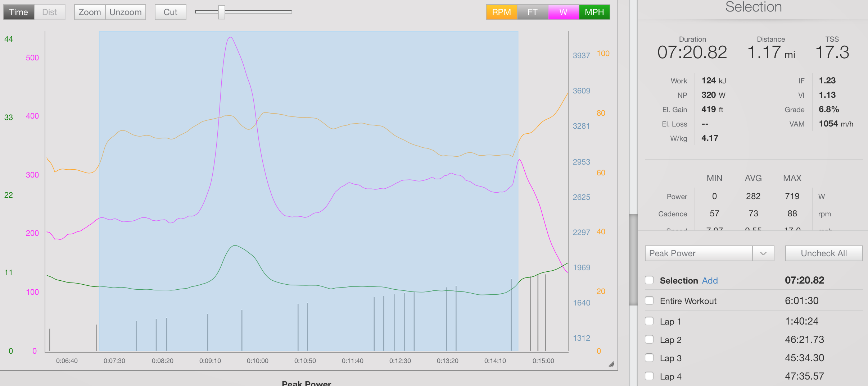The width and height of the screenshot is (868, 386).
Task: Click the Add link next to Selection
Action: point(710,281)
